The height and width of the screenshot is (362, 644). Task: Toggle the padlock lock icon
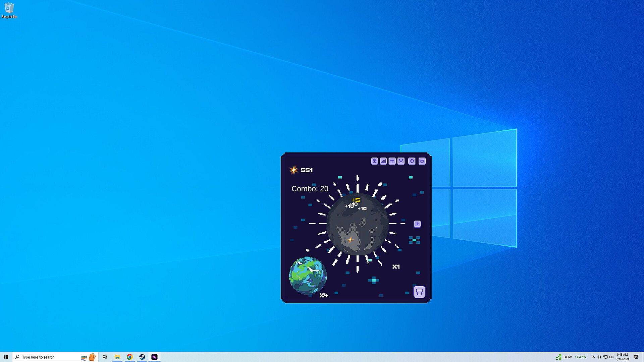click(x=422, y=161)
